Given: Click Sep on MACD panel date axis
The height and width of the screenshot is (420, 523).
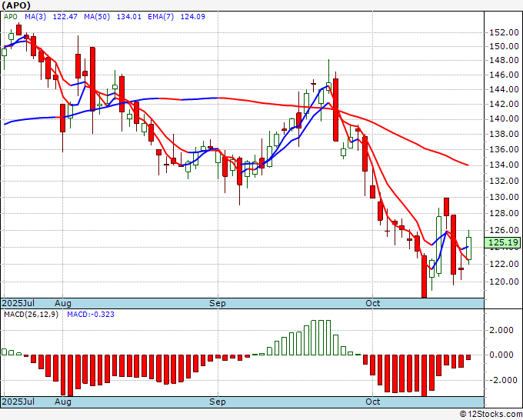Looking at the screenshot, I should point(218,402).
